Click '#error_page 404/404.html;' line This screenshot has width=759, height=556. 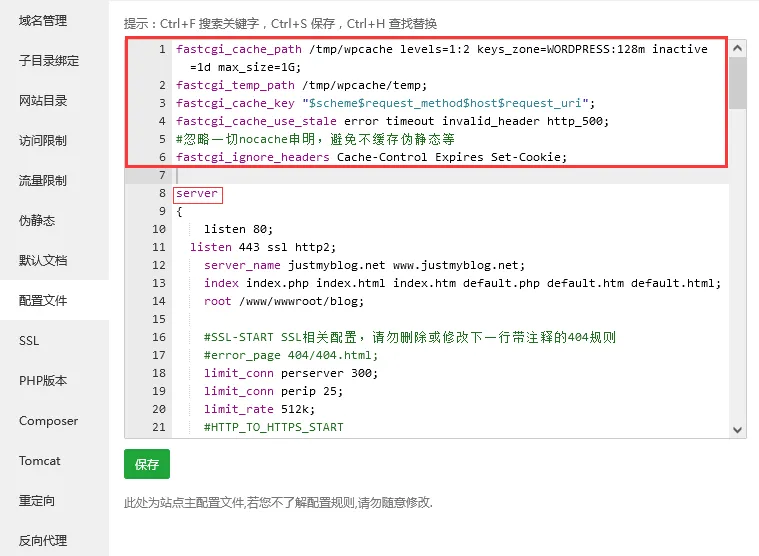coord(291,355)
